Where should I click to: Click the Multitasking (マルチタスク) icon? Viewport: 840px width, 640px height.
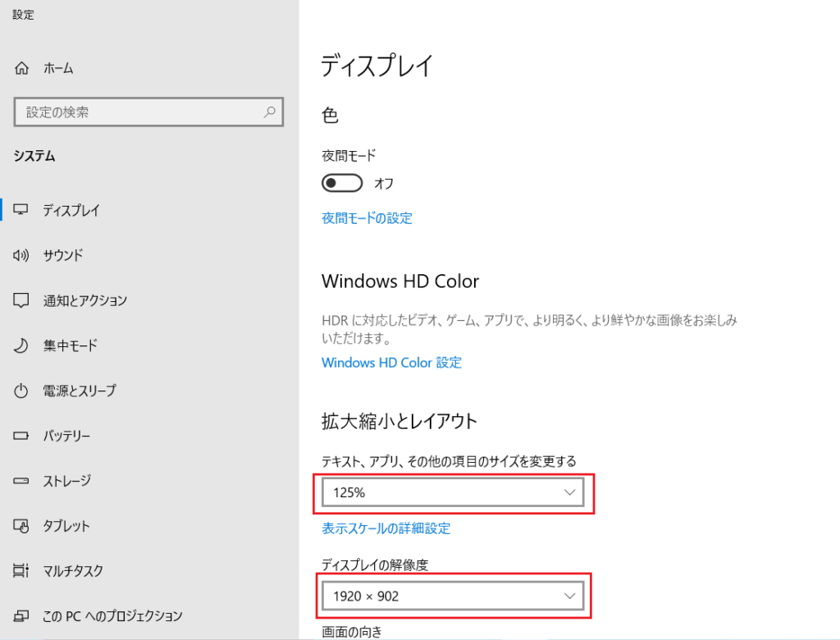click(x=22, y=571)
